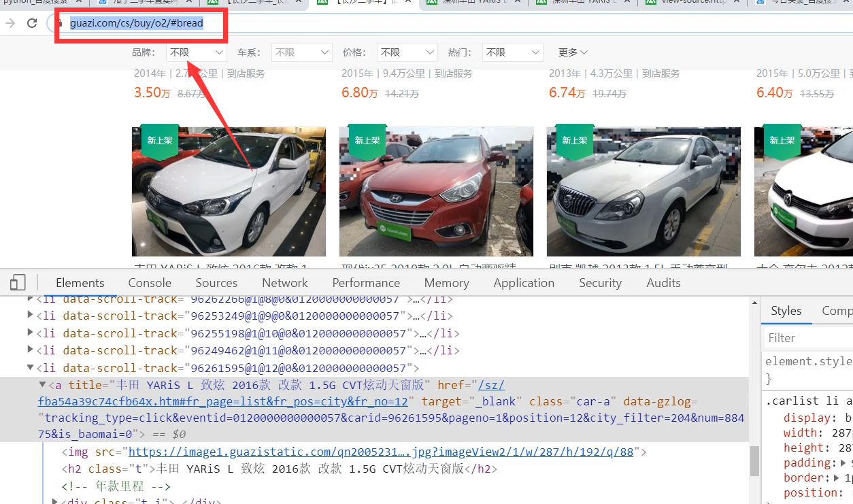Expand the li node 96255198@1@10

click(30, 333)
